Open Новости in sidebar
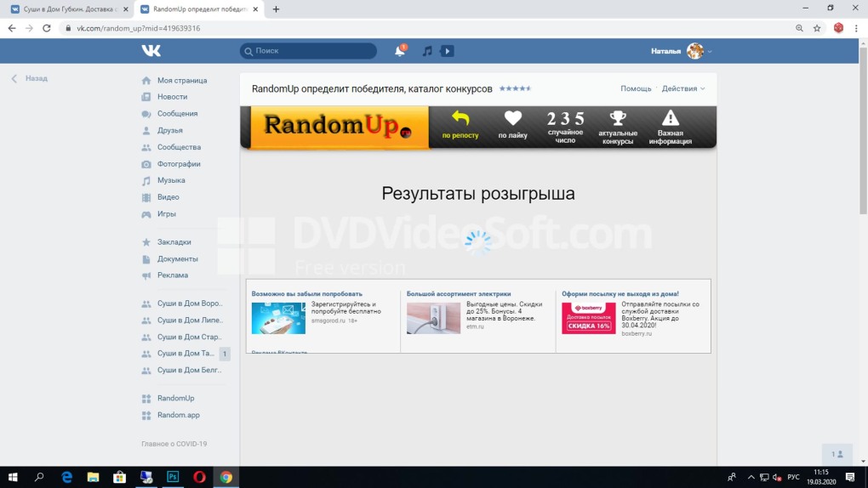 click(x=172, y=97)
